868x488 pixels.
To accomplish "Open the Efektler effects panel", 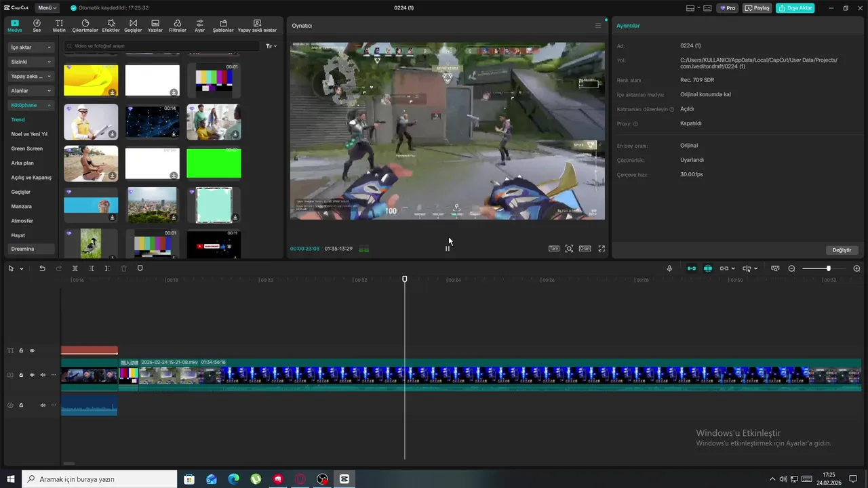I will coord(111,26).
